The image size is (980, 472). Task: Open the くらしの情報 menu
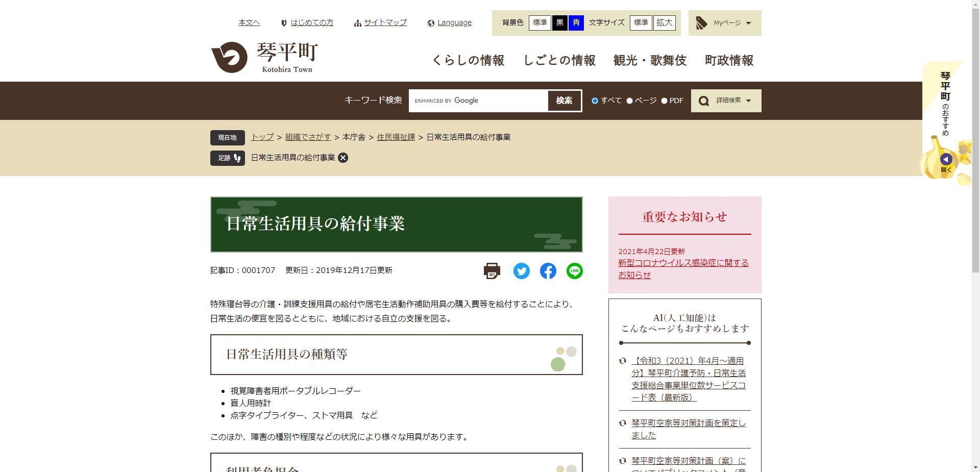468,60
